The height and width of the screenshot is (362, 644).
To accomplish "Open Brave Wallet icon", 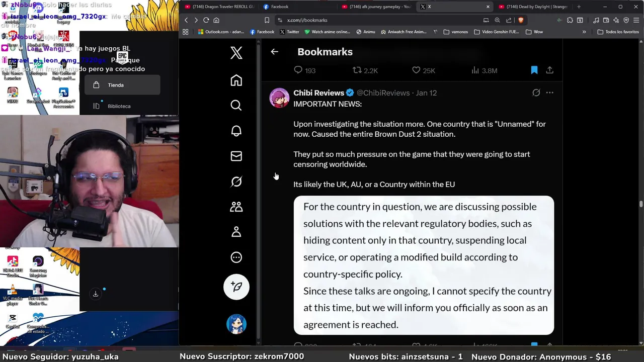I will (606, 20).
